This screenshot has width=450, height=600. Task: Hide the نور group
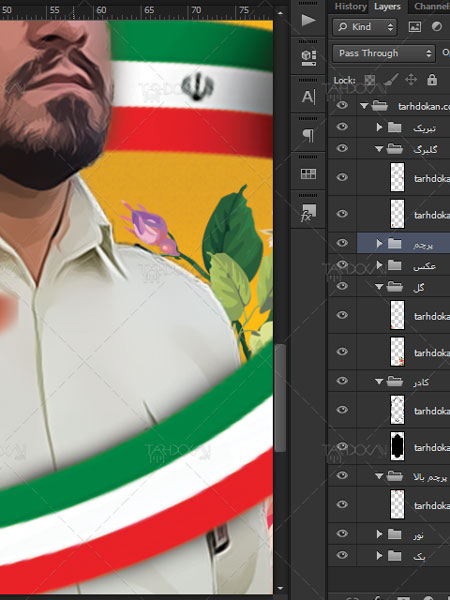pos(342,533)
